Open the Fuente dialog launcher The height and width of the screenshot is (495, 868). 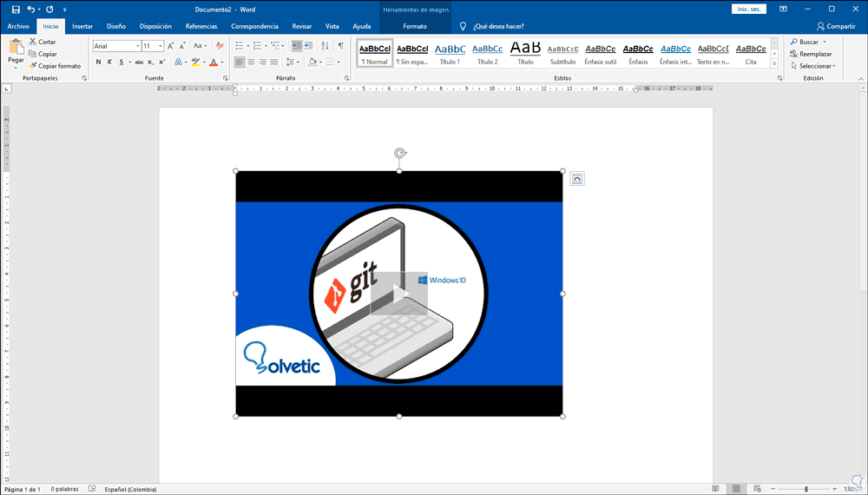coord(226,78)
